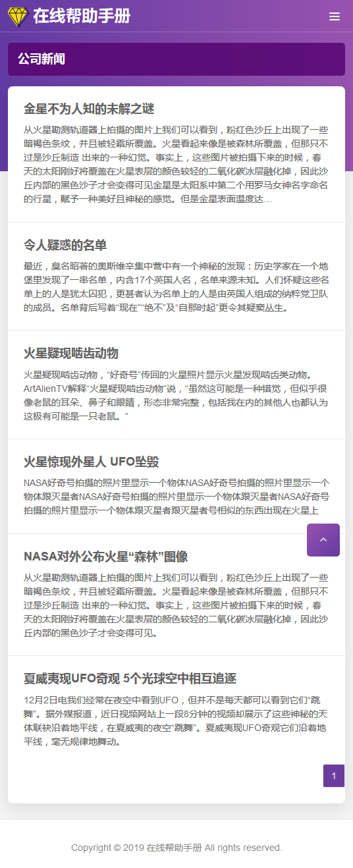
Task: Click the summary starting with 12月2日电
Action: point(176,720)
